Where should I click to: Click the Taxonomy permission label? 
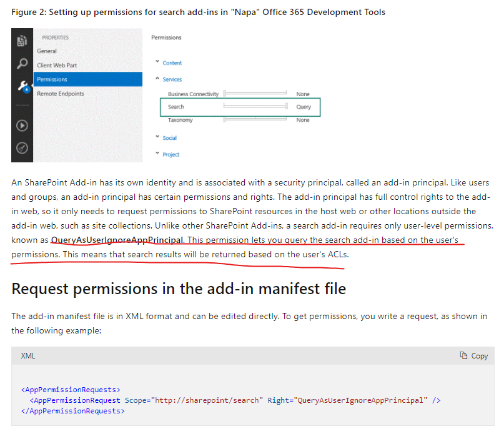[x=180, y=120]
